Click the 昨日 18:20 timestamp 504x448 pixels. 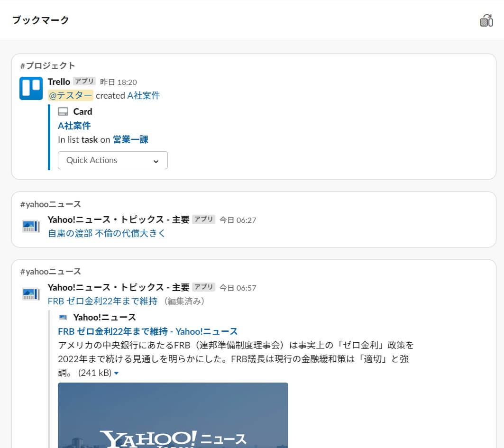point(119,82)
